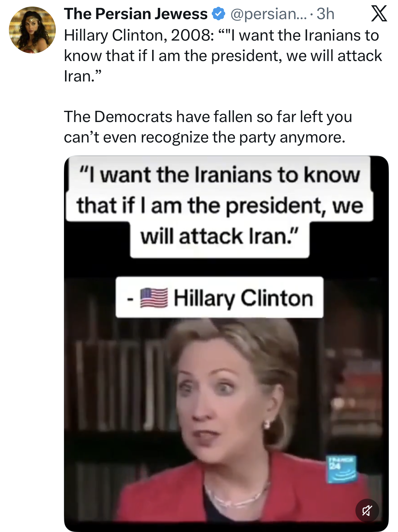Open the 3h timestamp link
Image resolution: width=398 pixels, height=532 pixels.
click(x=325, y=14)
